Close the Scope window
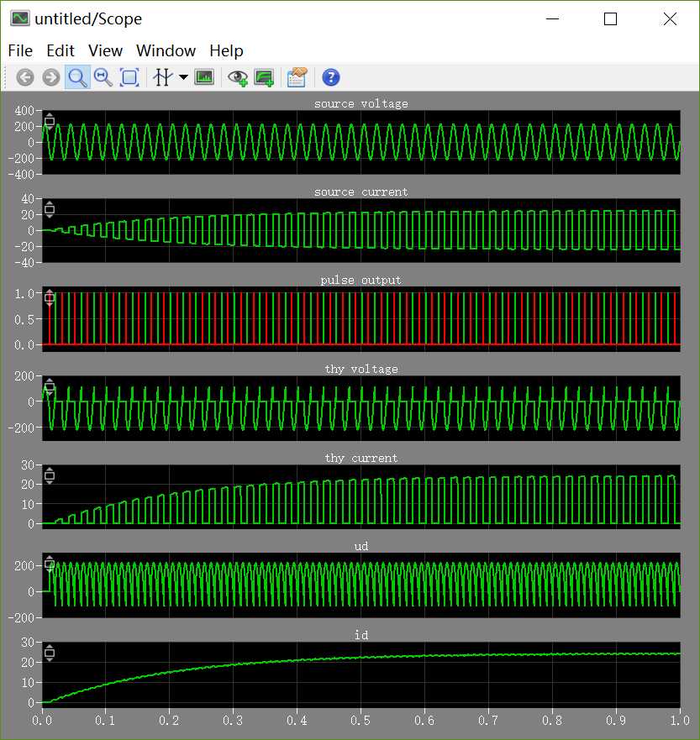The width and height of the screenshot is (700, 740). pos(670,18)
